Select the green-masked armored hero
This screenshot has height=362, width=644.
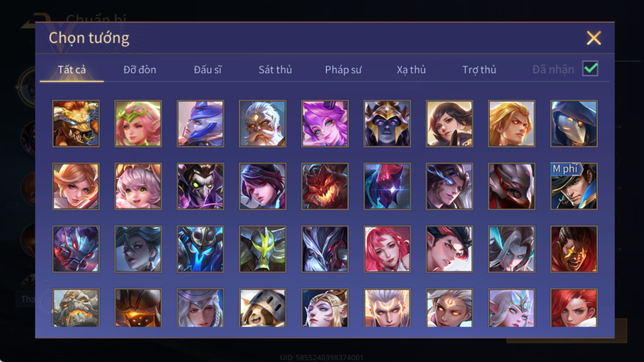tap(263, 249)
